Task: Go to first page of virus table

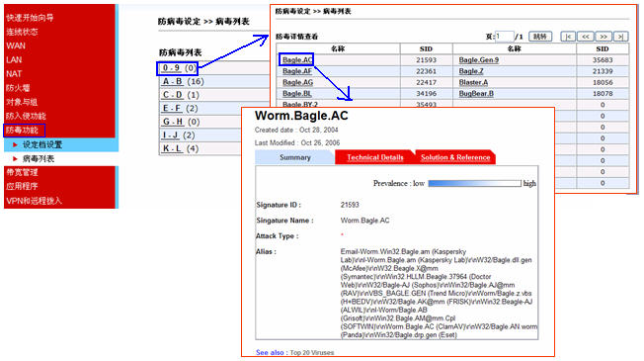Action: [x=568, y=37]
